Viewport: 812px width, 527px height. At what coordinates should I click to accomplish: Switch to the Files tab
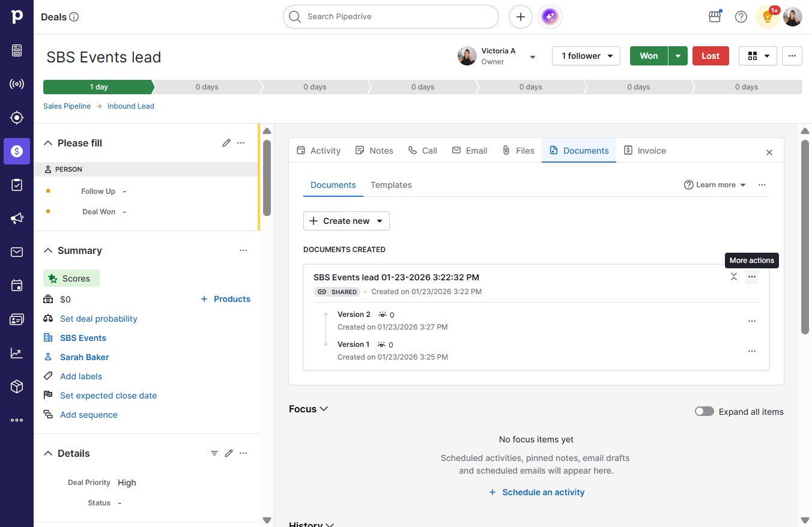[518, 151]
